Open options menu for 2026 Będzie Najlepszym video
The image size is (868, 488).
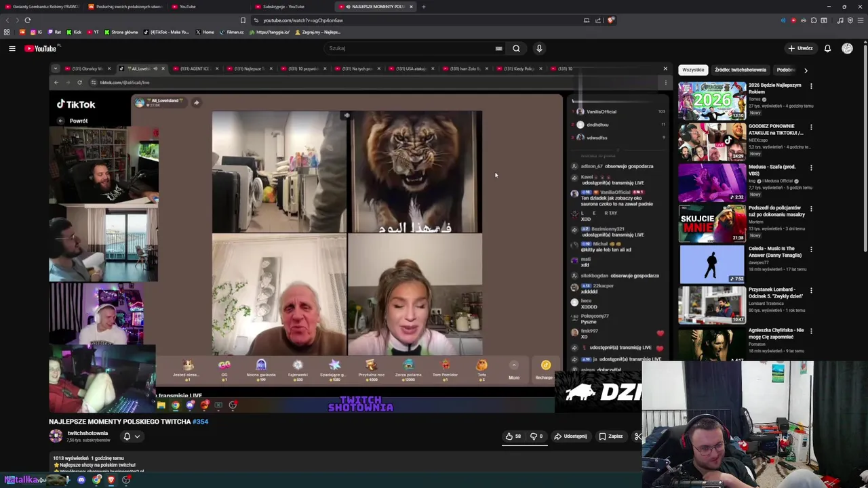[811, 86]
